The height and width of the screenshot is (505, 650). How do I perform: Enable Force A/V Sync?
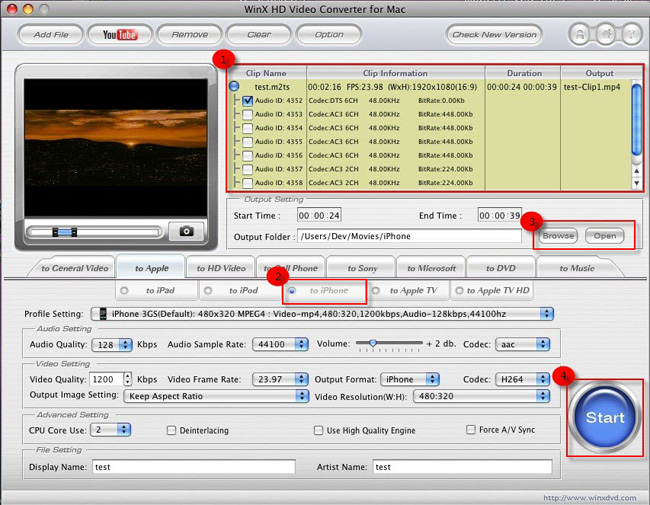click(x=471, y=430)
